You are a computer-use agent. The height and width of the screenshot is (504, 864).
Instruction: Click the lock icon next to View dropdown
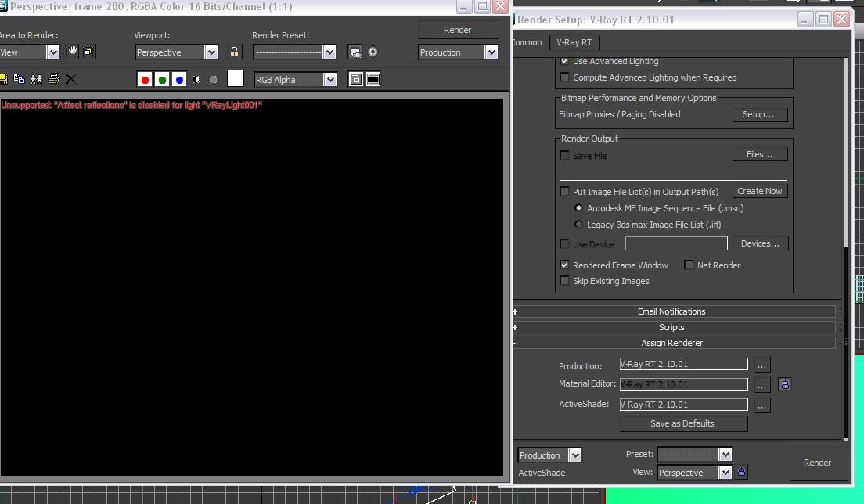(x=742, y=471)
